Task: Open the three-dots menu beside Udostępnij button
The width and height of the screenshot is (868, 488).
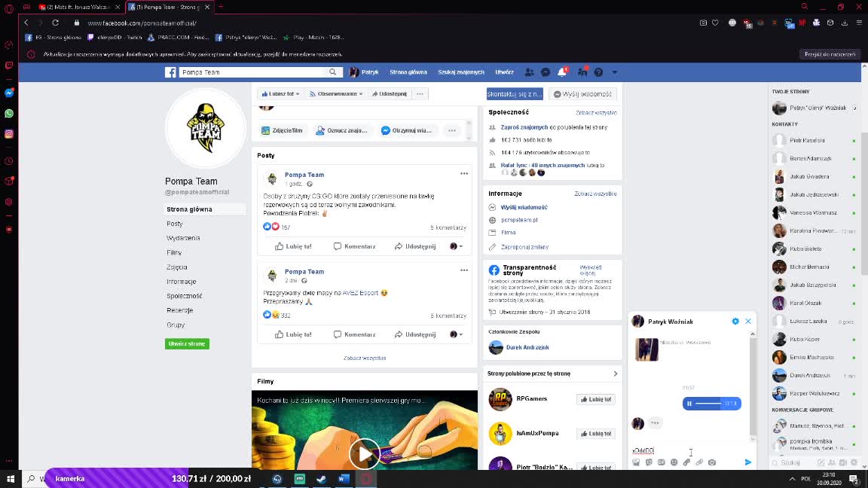Action: [420, 94]
